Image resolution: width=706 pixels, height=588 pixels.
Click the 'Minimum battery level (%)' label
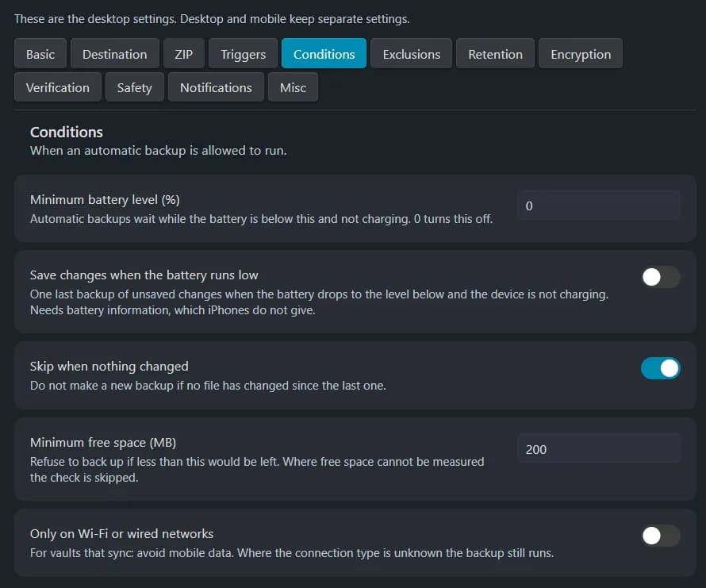[x=105, y=200]
